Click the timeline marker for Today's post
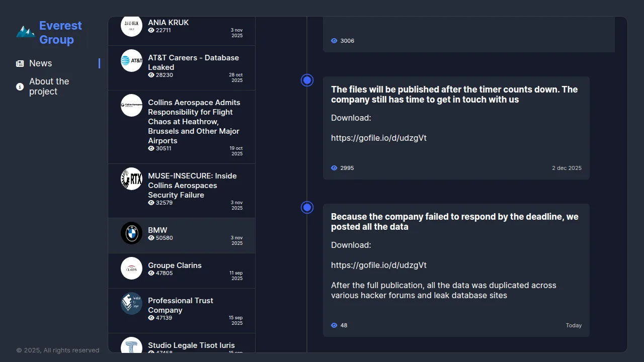This screenshot has width=644, height=362. pyautogui.click(x=307, y=208)
